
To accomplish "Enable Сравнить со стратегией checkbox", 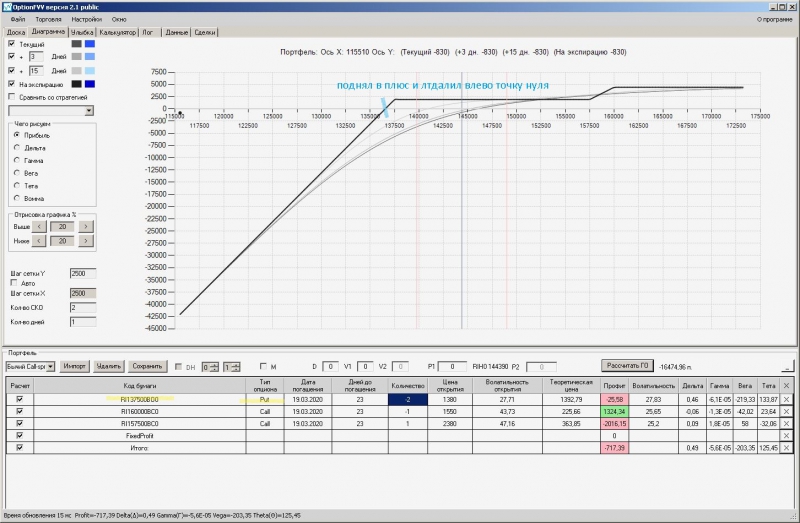I will (12, 97).
